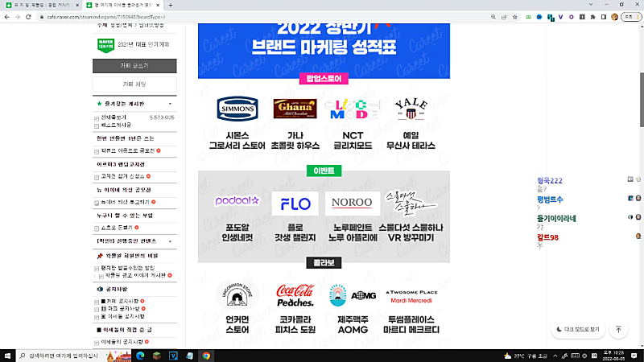Jump to page top with arrow button
The height and width of the screenshot is (362, 644).
(618, 330)
